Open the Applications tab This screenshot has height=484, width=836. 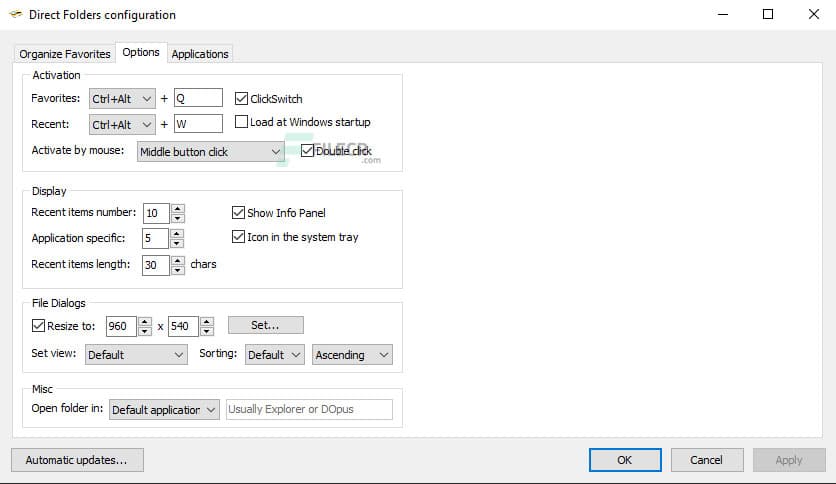[x=200, y=54]
